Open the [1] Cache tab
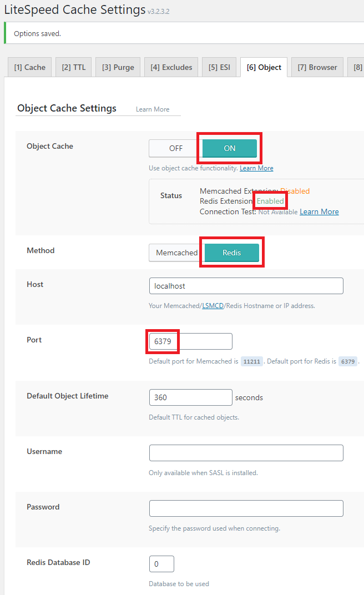Screen dimensions: 364x595 tap(30, 67)
